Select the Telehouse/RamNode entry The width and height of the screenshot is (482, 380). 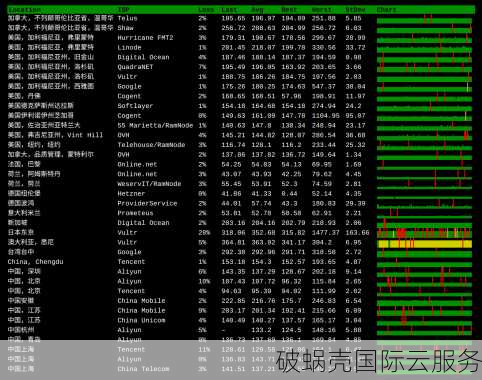tap(151, 145)
